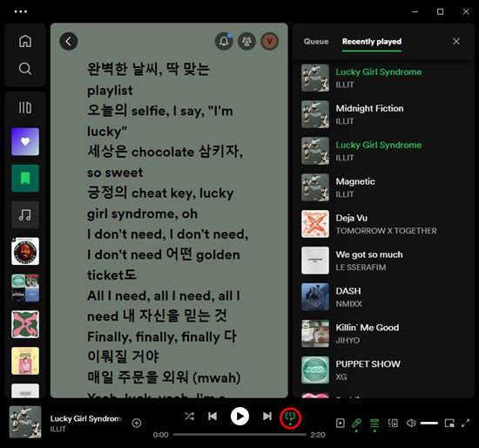Open the bearded man podcast thumbnail in sidebar

(25, 251)
